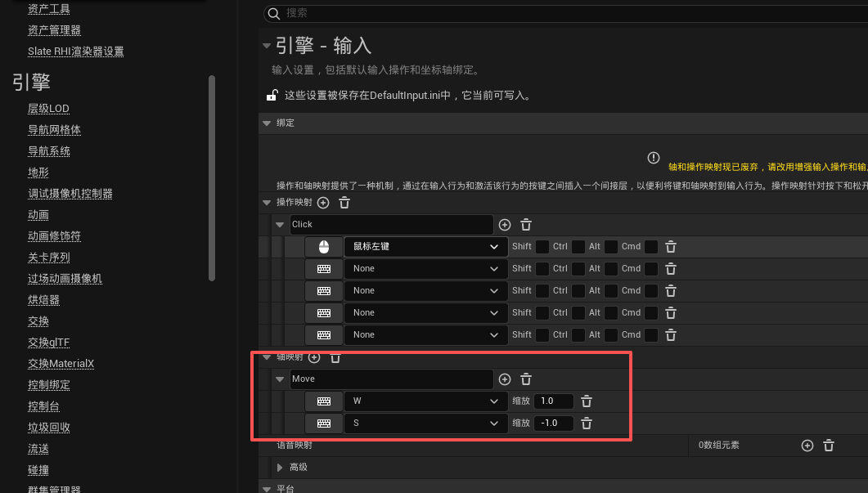Click the 搜索 settings search box
Screen dimensions: 868x493
click(x=566, y=13)
